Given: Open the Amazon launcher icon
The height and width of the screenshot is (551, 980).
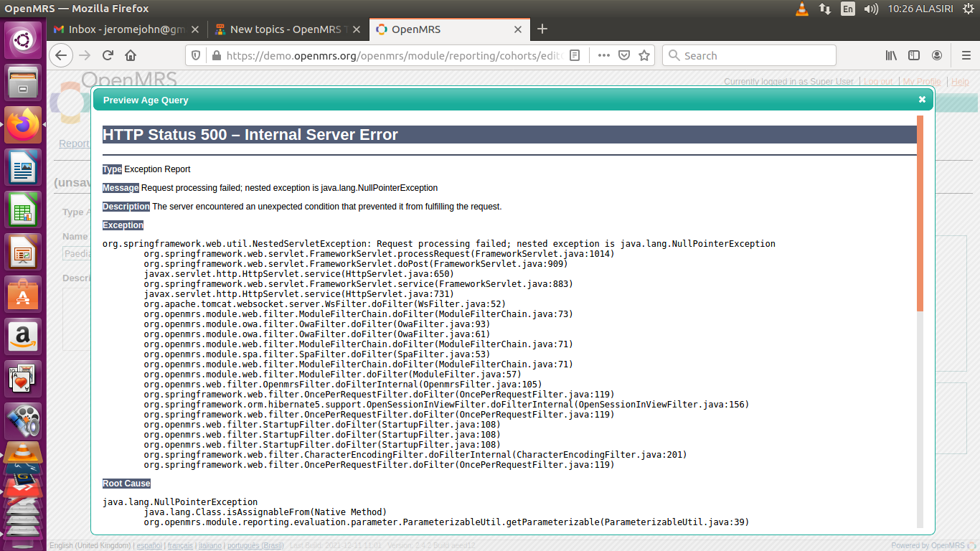Looking at the screenshot, I should tap(23, 336).
